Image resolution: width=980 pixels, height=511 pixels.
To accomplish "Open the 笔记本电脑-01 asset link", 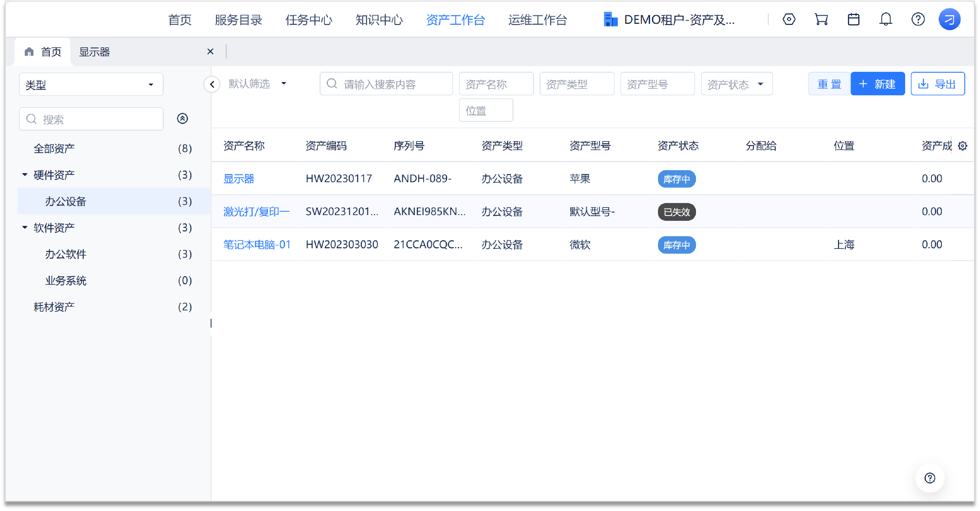I will point(257,244).
